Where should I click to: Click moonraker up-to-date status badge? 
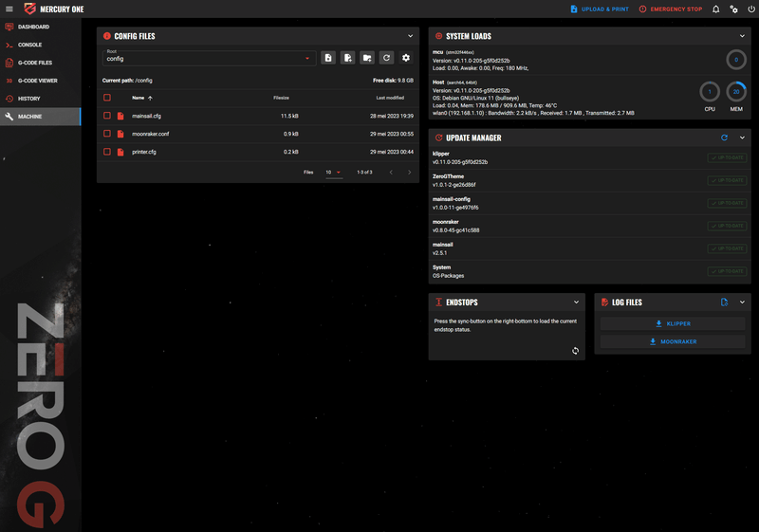pyautogui.click(x=727, y=226)
